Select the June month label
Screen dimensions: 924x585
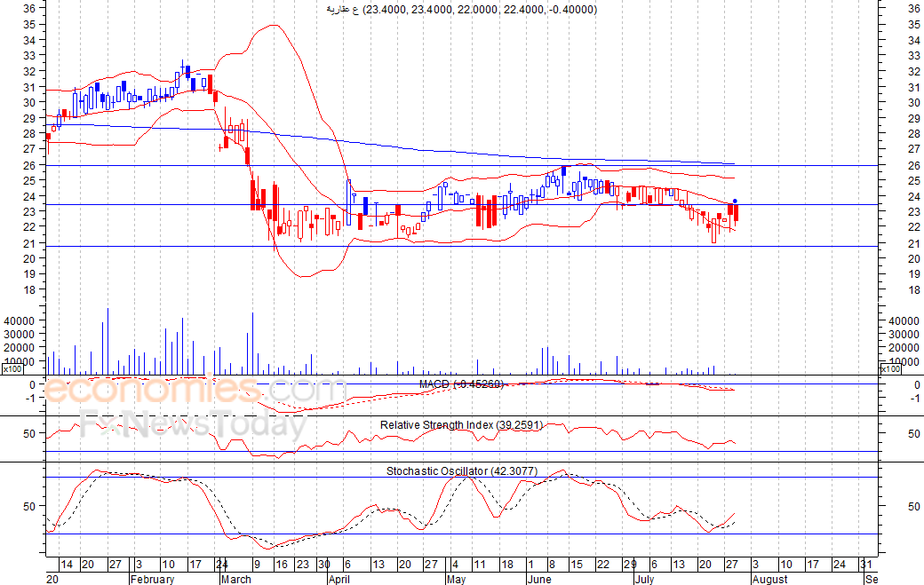539,579
